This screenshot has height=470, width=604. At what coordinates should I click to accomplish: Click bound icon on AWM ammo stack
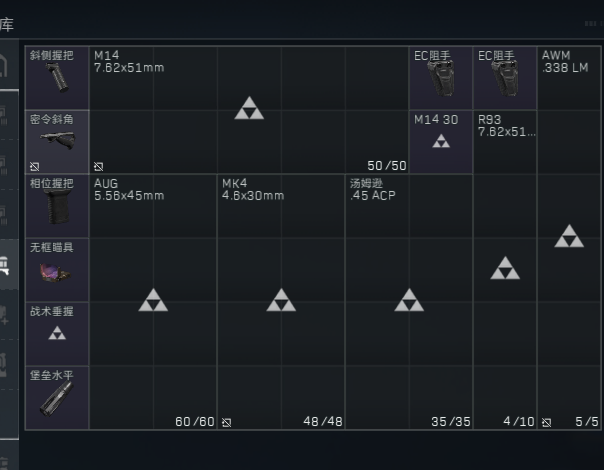pyautogui.click(x=546, y=423)
